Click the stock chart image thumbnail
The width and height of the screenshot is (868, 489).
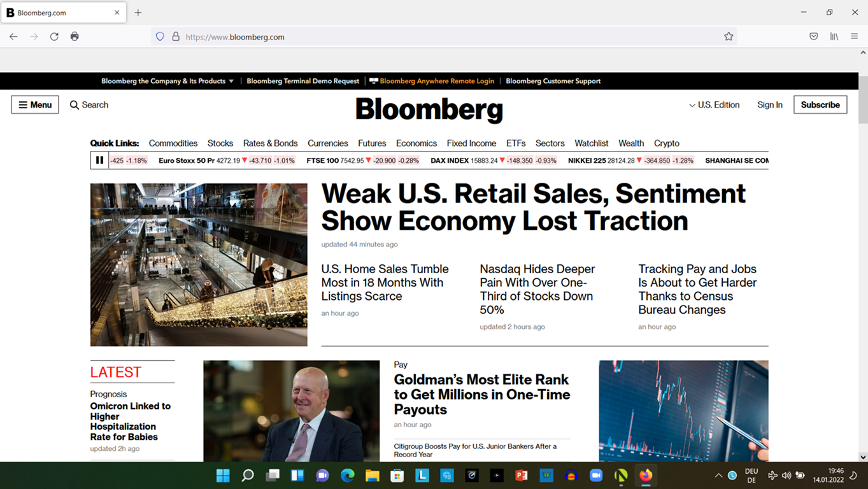[x=683, y=411]
